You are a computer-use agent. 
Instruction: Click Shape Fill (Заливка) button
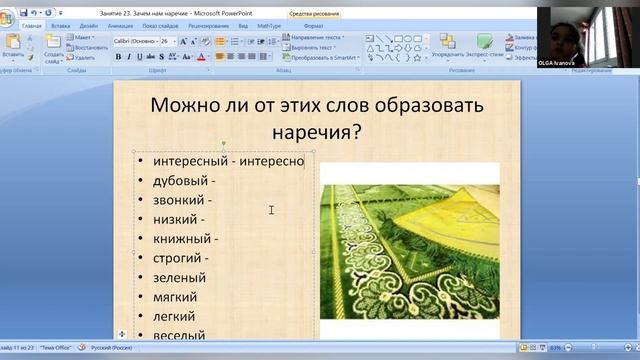[x=520, y=37]
